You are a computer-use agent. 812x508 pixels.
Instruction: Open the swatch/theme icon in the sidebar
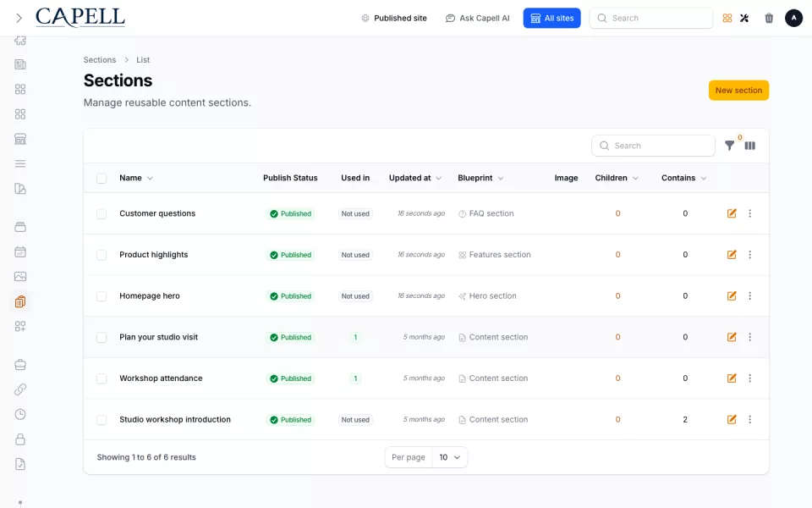point(20,189)
